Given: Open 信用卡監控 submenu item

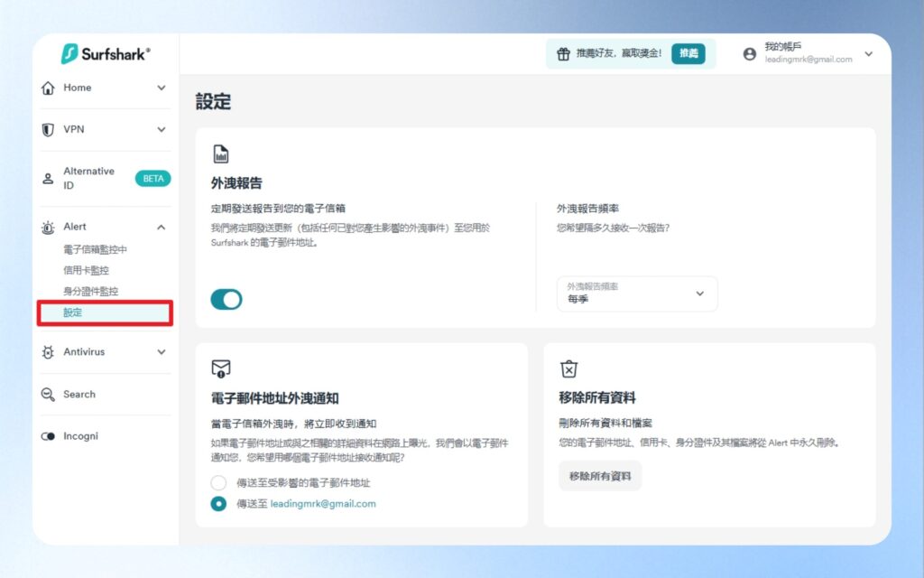Looking at the screenshot, I should pos(86,270).
